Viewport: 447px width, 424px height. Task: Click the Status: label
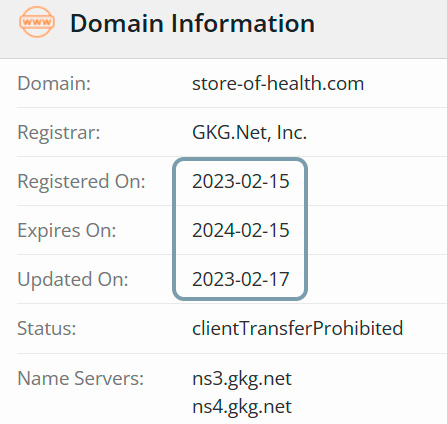47,328
